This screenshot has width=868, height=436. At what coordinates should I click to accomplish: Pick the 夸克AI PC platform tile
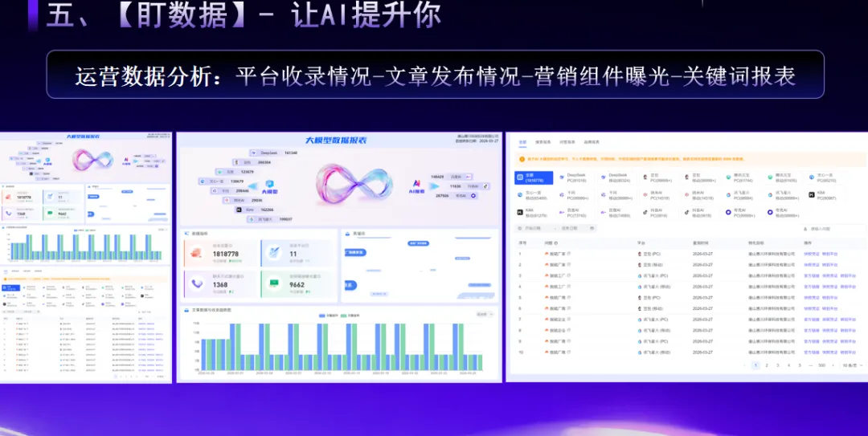pyautogui.click(x=740, y=213)
